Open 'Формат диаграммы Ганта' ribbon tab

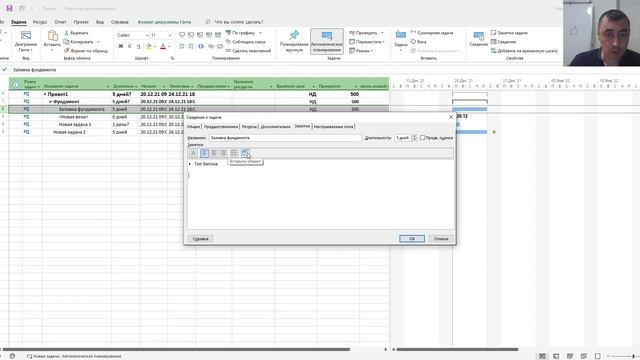coord(164,22)
